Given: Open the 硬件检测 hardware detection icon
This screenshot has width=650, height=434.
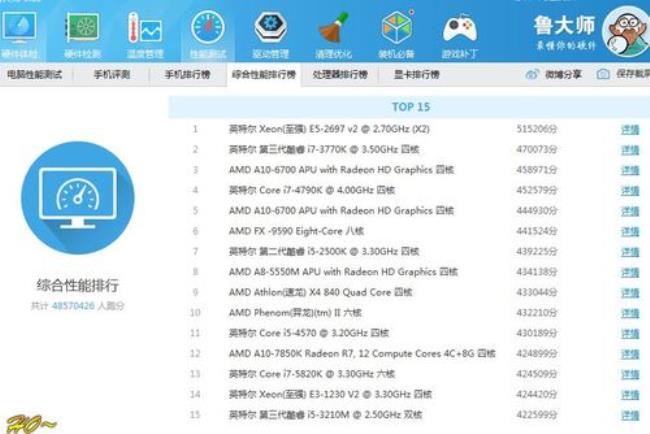Looking at the screenshot, I should click(82, 27).
